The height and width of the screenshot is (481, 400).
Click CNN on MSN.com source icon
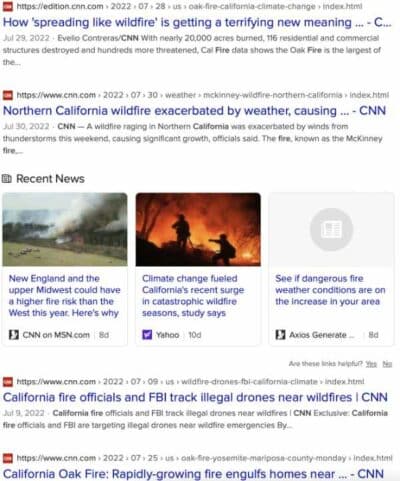tap(14, 335)
